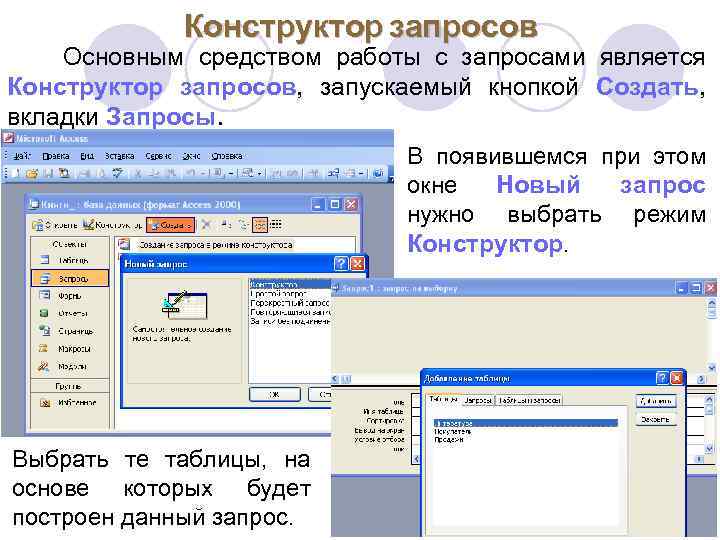
Task: Click scroll left arrow in query upper pane
Action: point(335,379)
